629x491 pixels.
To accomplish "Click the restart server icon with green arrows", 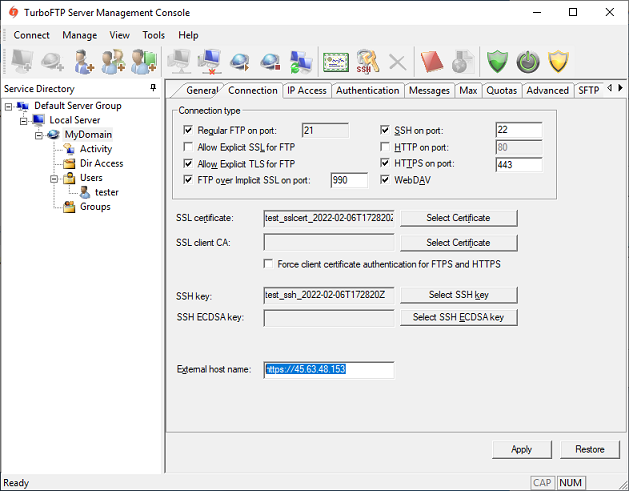I will pos(301,62).
